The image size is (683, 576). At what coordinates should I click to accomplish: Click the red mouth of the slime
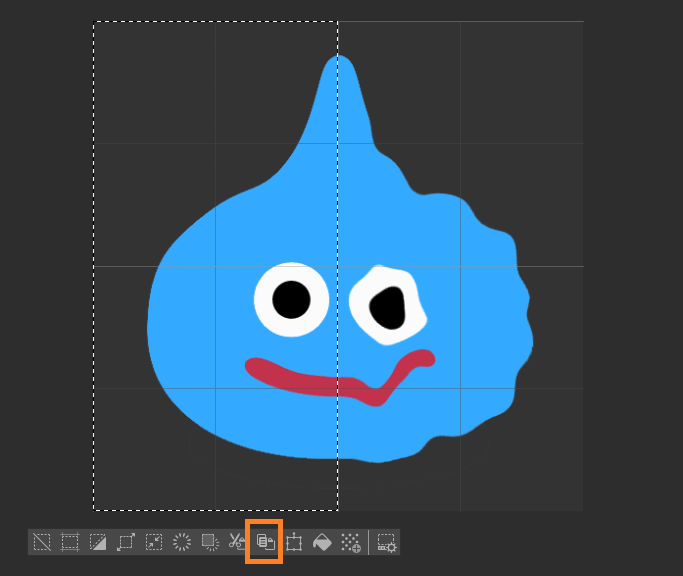pyautogui.click(x=340, y=377)
